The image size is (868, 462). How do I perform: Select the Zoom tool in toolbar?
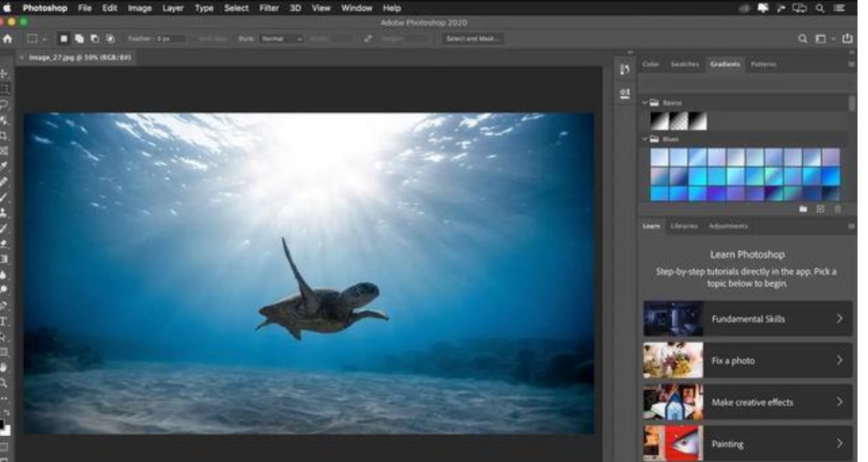[x=4, y=383]
